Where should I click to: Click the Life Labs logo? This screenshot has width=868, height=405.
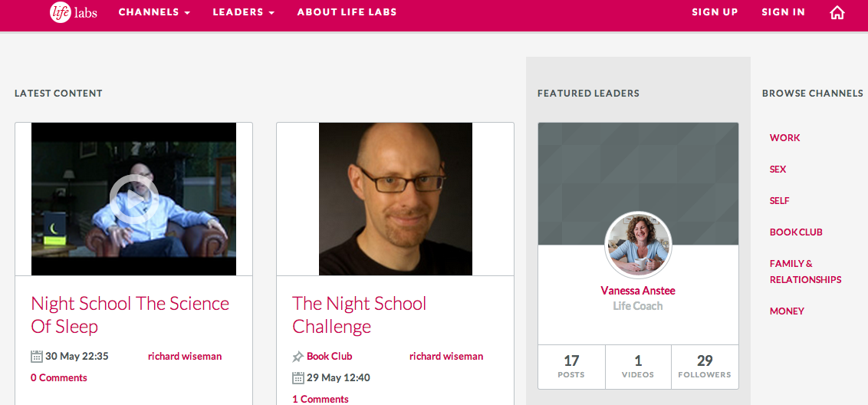[74, 12]
